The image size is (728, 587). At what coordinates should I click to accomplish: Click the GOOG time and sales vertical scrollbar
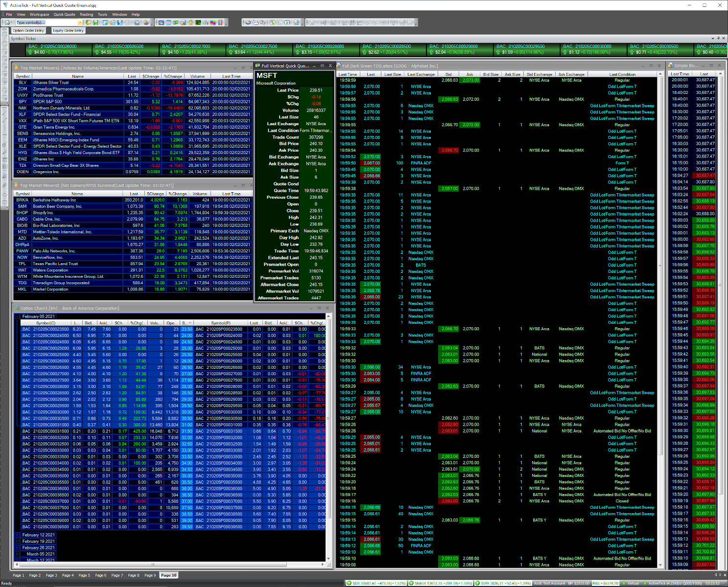coord(660,320)
